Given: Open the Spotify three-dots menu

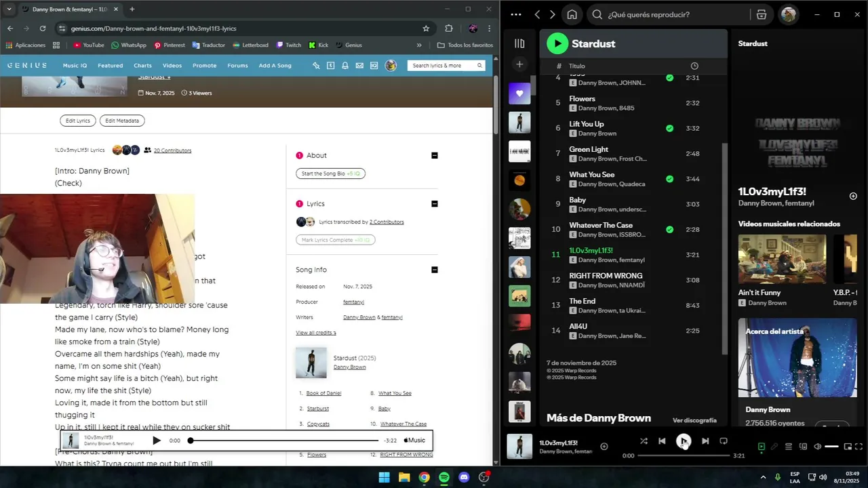Looking at the screenshot, I should coord(516,14).
